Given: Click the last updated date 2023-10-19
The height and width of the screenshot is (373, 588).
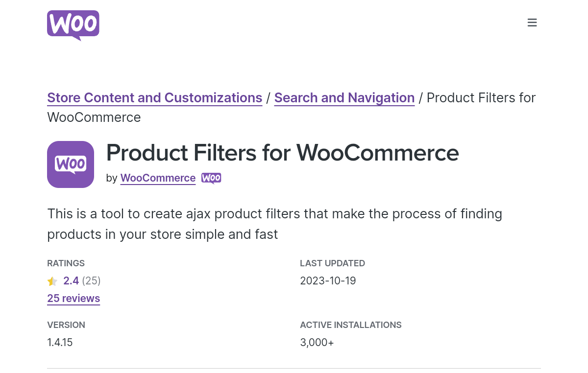Looking at the screenshot, I should [328, 281].
